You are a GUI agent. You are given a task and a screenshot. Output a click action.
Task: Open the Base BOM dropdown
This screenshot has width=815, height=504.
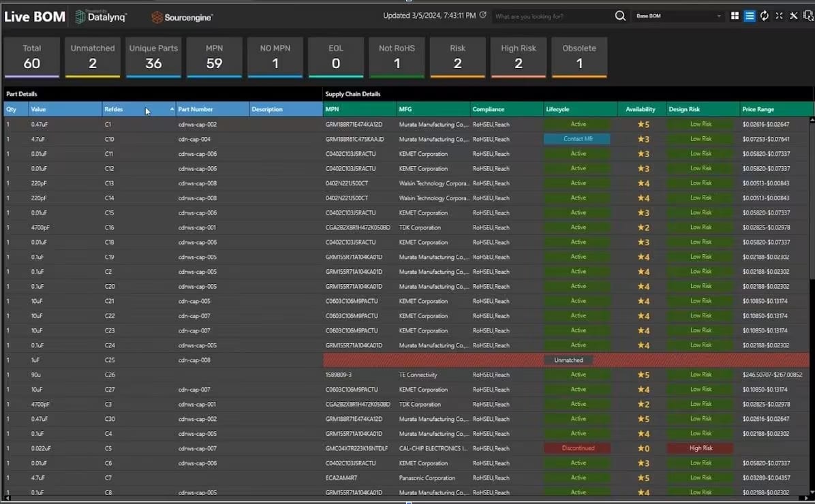click(679, 16)
